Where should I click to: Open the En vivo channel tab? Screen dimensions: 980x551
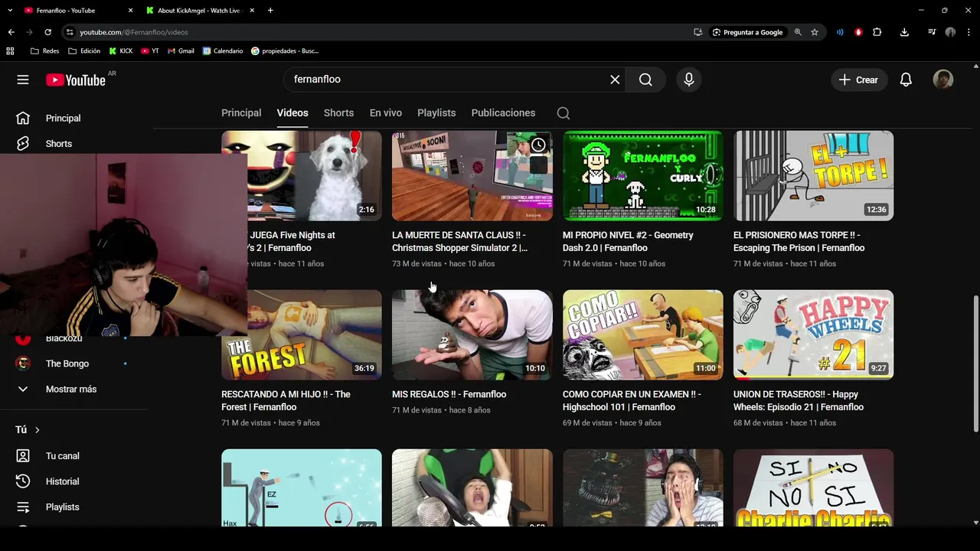pyautogui.click(x=386, y=113)
